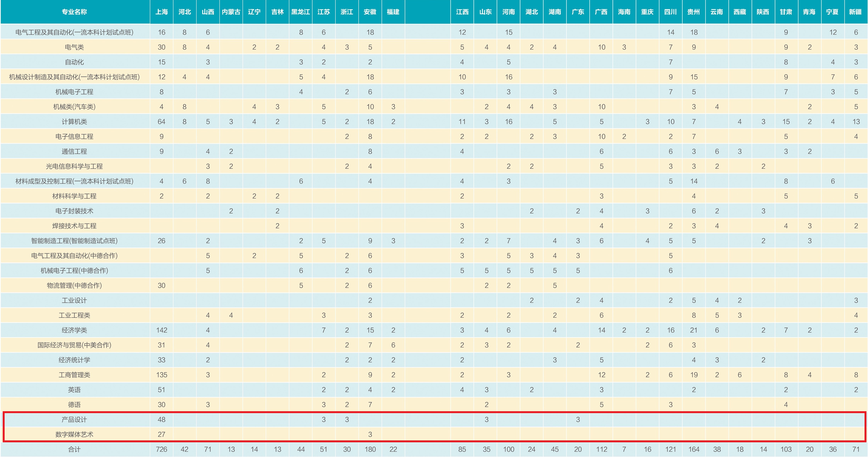Select the 工业设计 row label

coord(74,300)
